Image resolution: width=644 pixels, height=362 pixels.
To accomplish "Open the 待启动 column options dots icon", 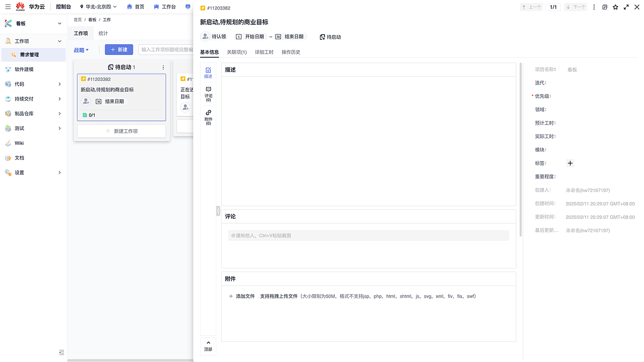I will tap(163, 67).
